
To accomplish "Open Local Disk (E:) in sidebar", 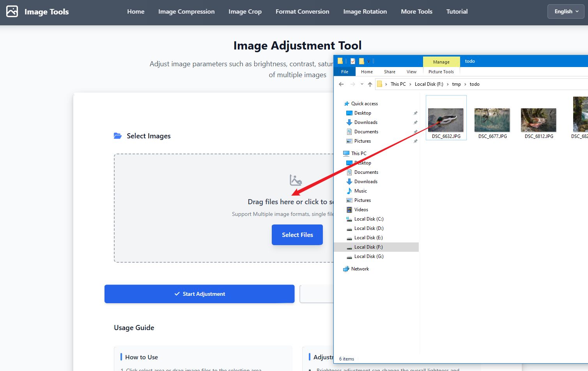I will 365,238.
